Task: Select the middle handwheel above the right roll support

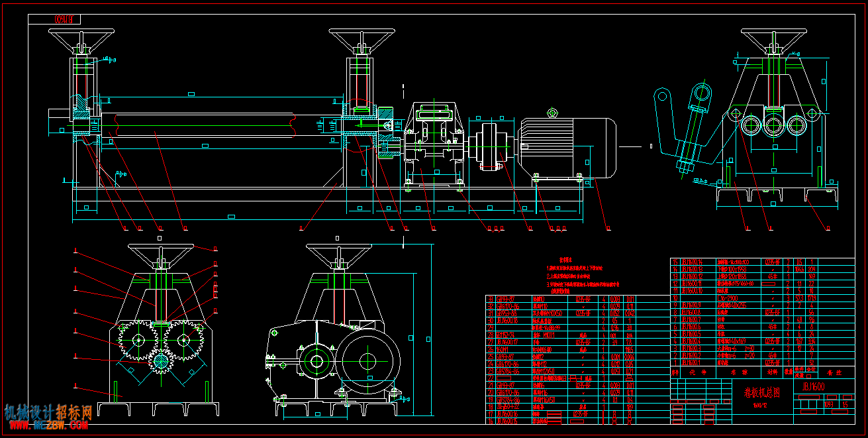Action: [x=362, y=40]
